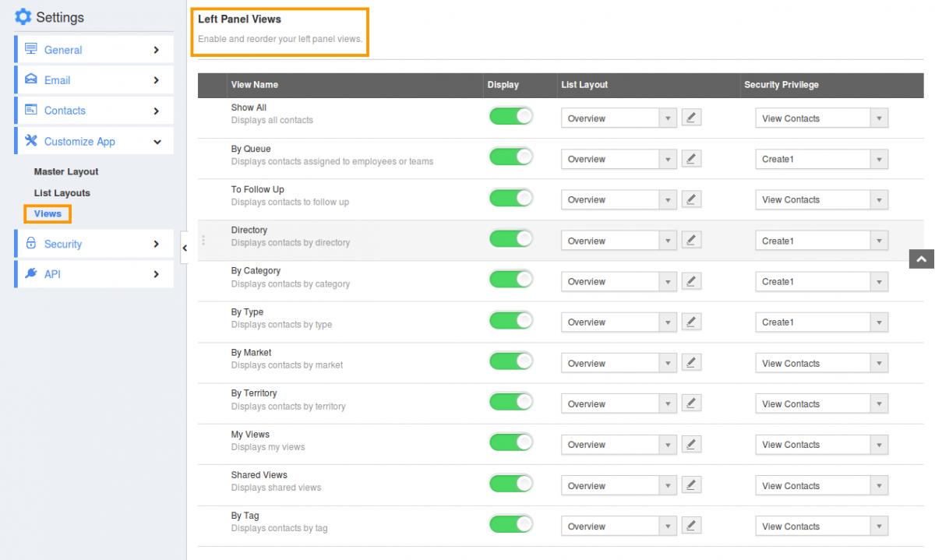Edit list layout for My Views row
This screenshot has height=560, width=935.
point(691,444)
